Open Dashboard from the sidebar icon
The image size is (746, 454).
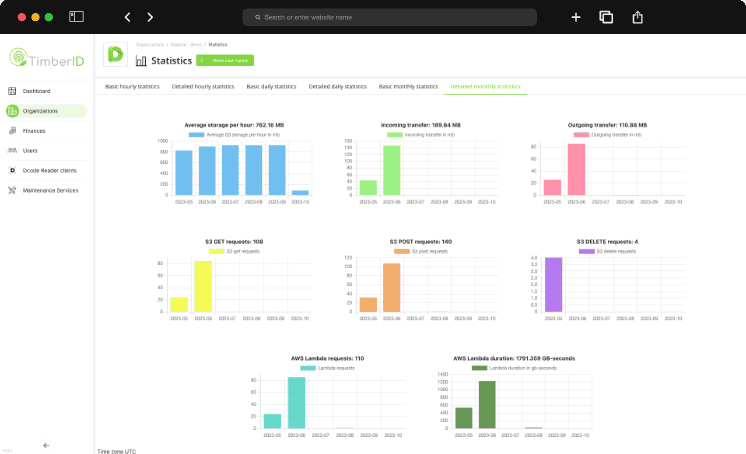coord(12,91)
